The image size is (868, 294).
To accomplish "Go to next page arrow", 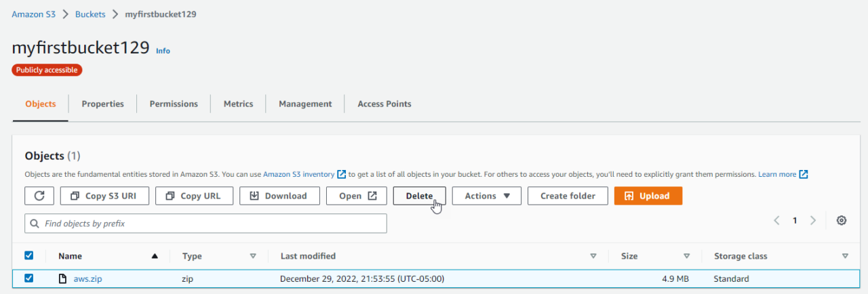I will tap(813, 221).
